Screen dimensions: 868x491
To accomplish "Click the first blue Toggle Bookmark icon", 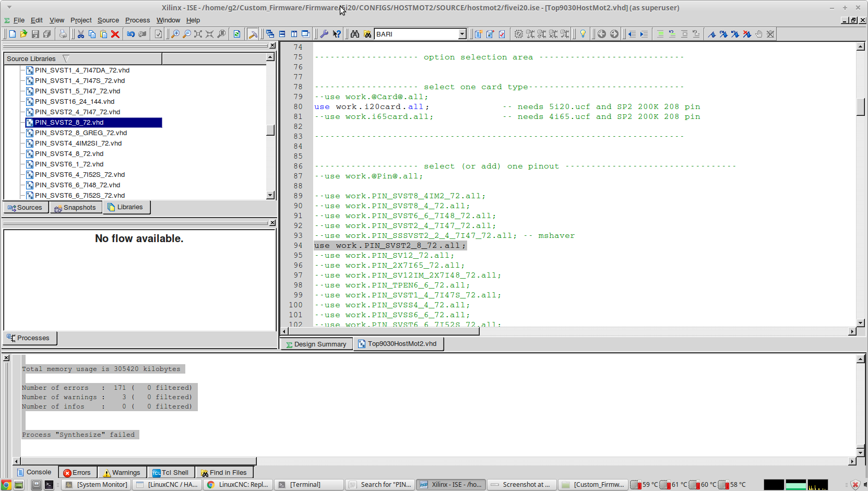I will click(712, 34).
